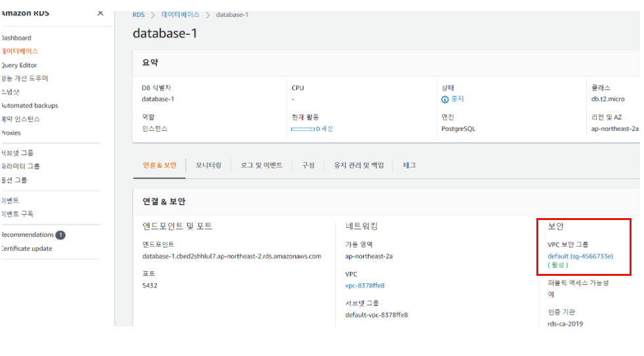Click the Recommendations count badge
This screenshot has height=356, width=644.
pos(60,235)
